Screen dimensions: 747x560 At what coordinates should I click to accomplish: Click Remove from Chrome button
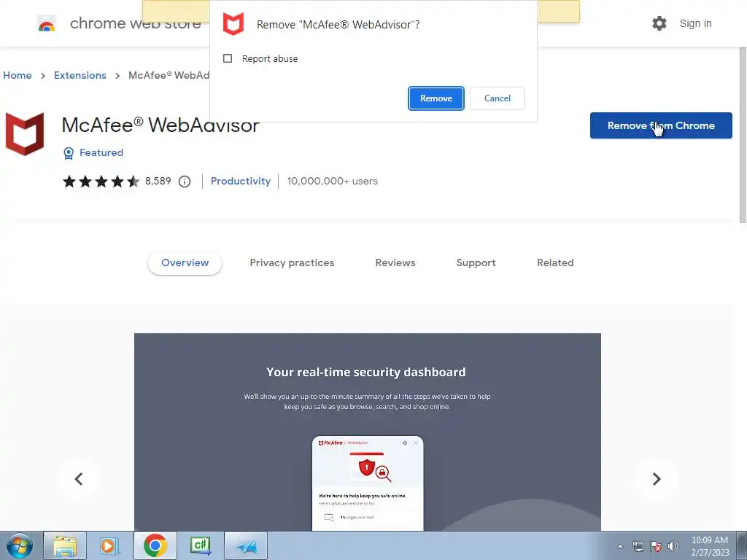(661, 125)
